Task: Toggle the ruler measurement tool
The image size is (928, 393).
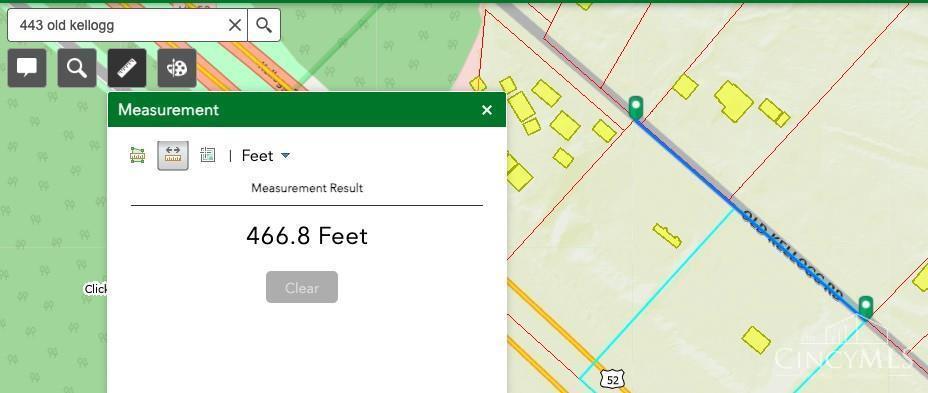Action: (127, 68)
